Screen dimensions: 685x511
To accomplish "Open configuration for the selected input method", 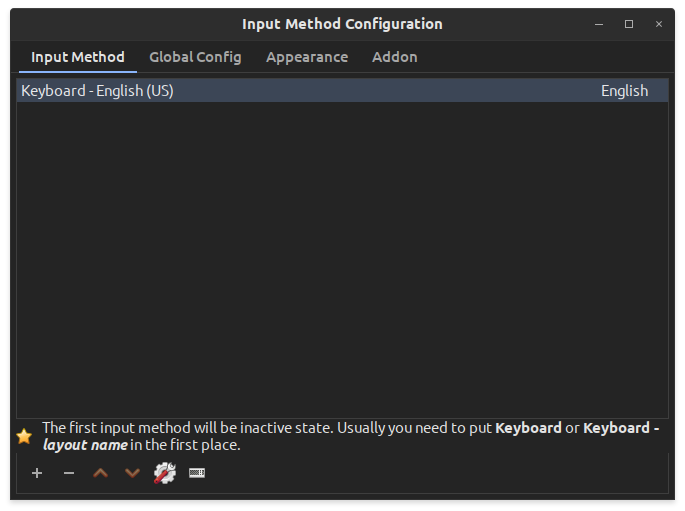I will pos(165,473).
